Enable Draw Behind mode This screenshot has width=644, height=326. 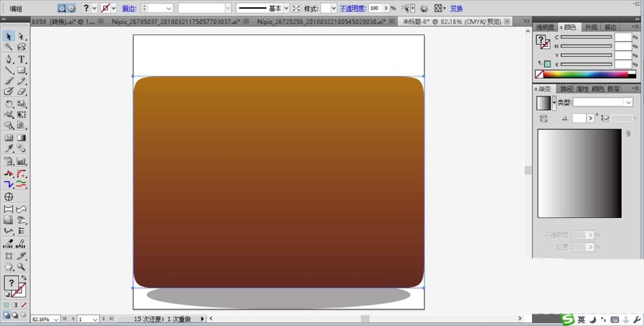(x=15, y=315)
